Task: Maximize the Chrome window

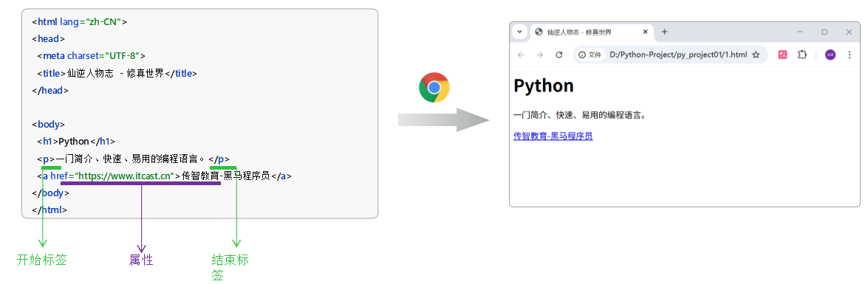Action: click(x=824, y=32)
